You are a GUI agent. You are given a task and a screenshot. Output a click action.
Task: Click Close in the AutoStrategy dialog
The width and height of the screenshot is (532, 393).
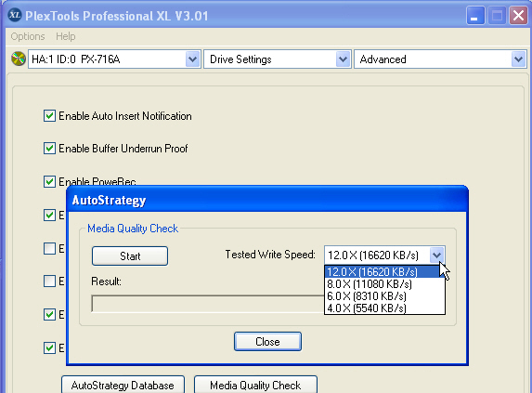click(x=267, y=342)
